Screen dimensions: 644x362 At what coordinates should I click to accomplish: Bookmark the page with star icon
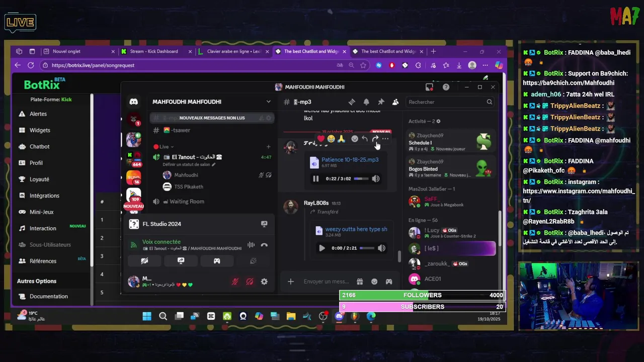click(x=363, y=65)
